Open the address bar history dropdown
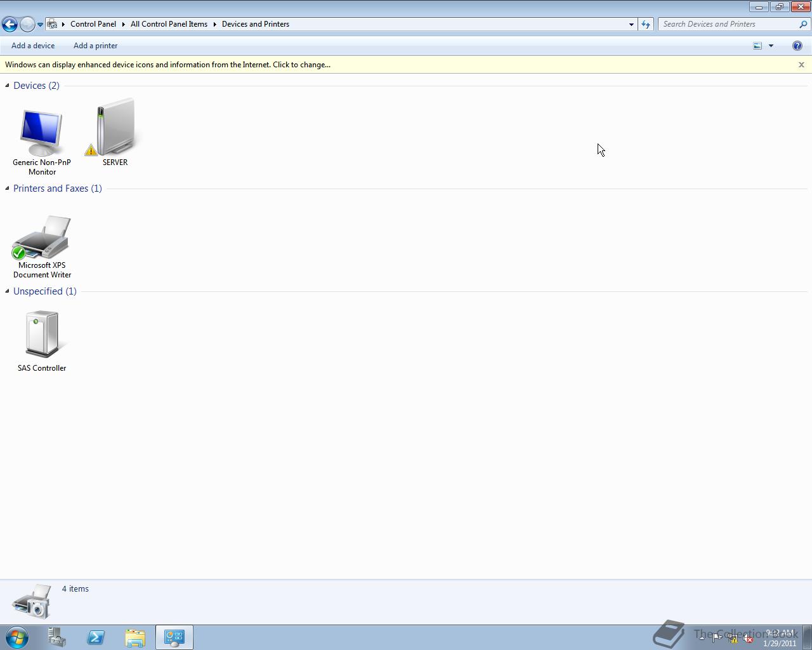 pyautogui.click(x=631, y=24)
